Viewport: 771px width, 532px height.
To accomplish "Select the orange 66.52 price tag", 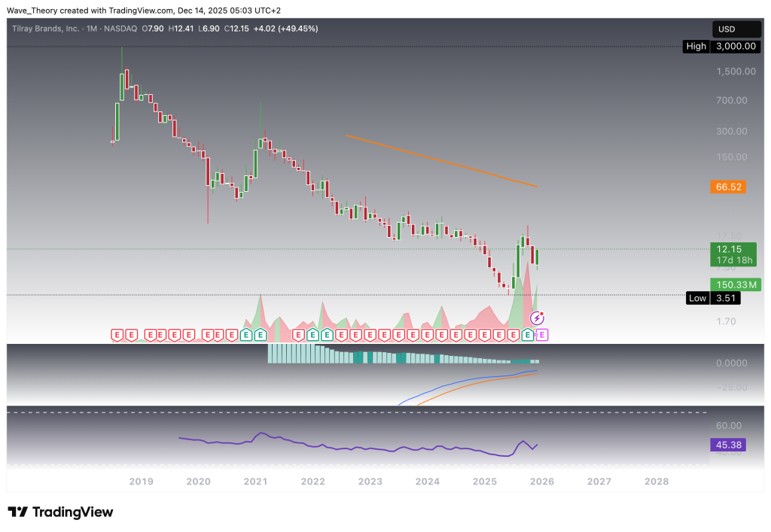I will tap(727, 187).
